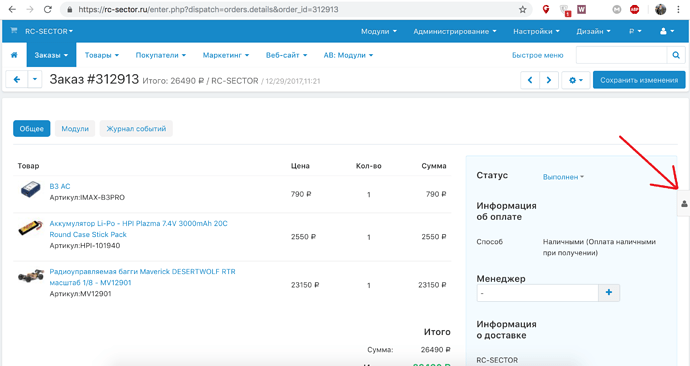Open B3 AC charger thumbnail
Image resolution: width=690 pixels, height=366 pixels.
[30, 190]
